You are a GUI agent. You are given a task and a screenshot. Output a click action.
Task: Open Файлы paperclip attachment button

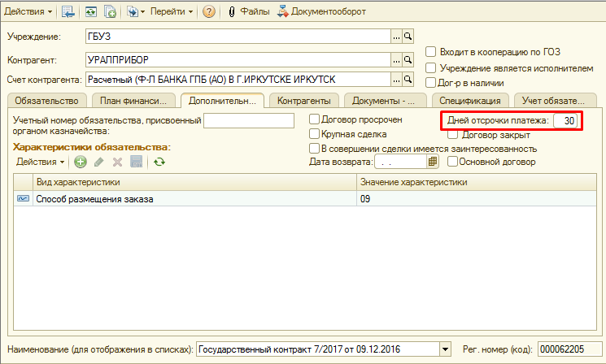249,12
